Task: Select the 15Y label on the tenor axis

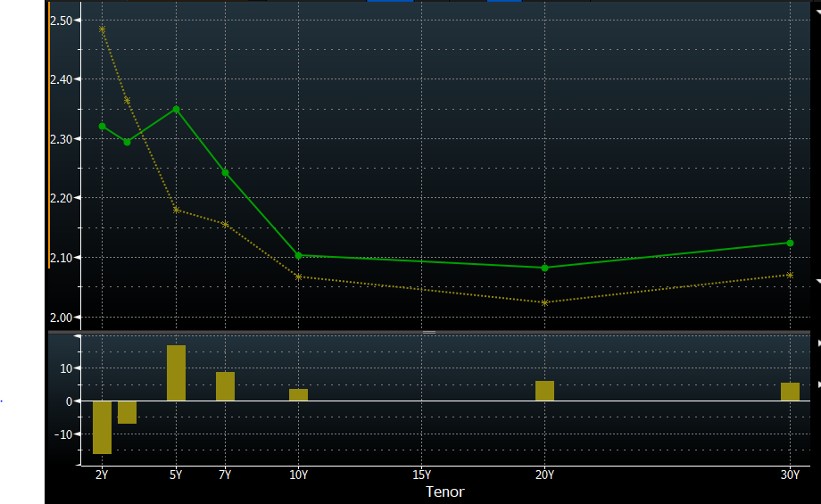Action: coord(422,475)
